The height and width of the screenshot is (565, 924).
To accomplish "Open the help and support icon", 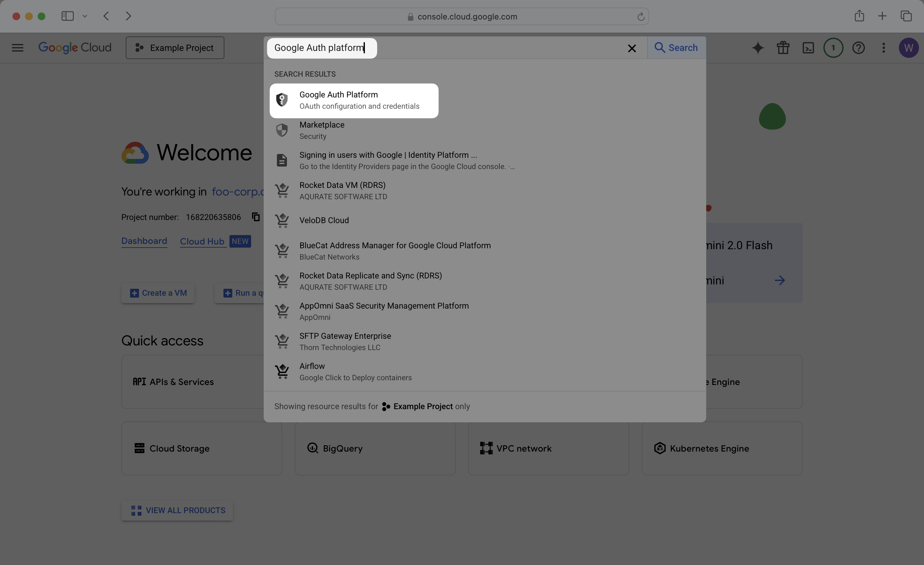I will coord(858,48).
